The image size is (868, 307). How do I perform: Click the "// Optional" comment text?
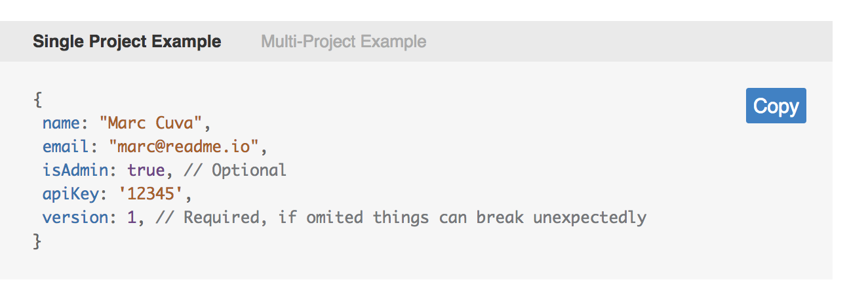[x=235, y=171]
